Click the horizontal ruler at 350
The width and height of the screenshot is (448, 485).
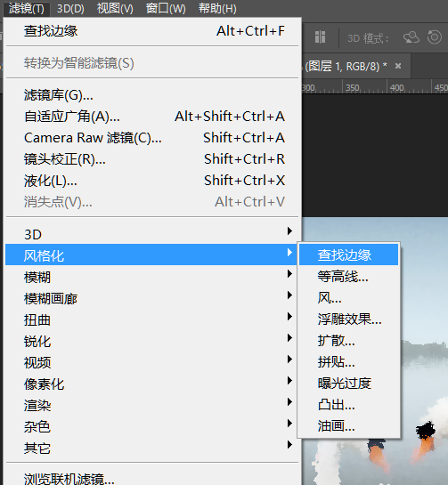[x=353, y=87]
